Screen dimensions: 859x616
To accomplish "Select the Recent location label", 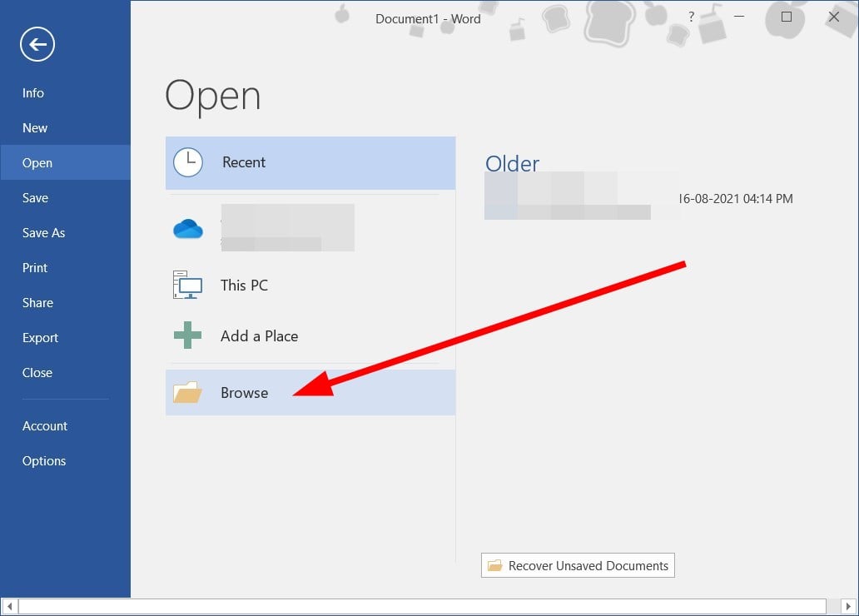I will tap(244, 162).
